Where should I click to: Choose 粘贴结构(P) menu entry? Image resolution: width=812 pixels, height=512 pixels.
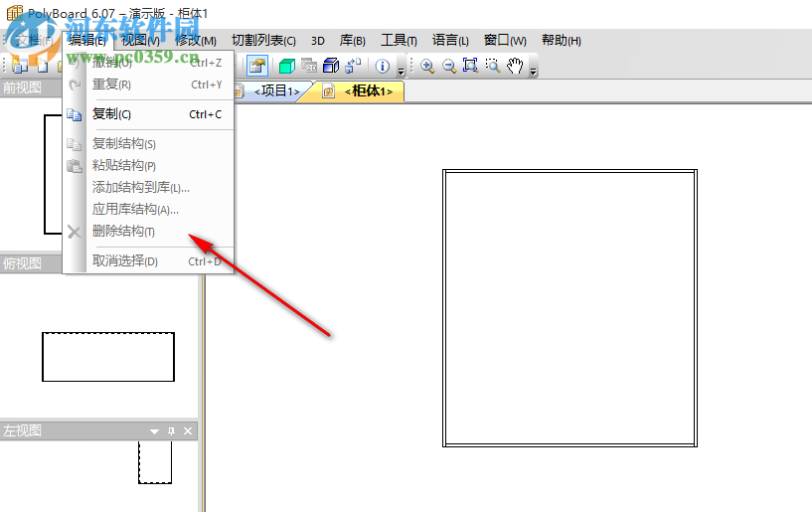(x=148, y=166)
